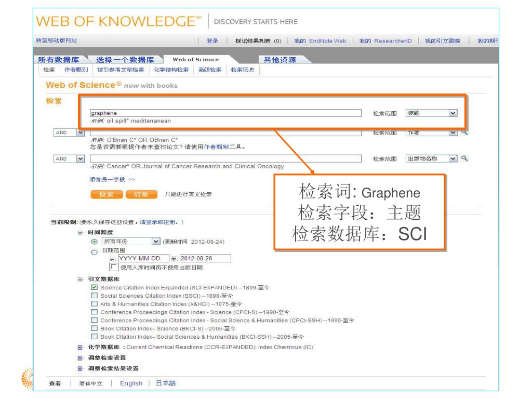
Task: Open the 作者 search field dropdown
Action: coord(432,132)
